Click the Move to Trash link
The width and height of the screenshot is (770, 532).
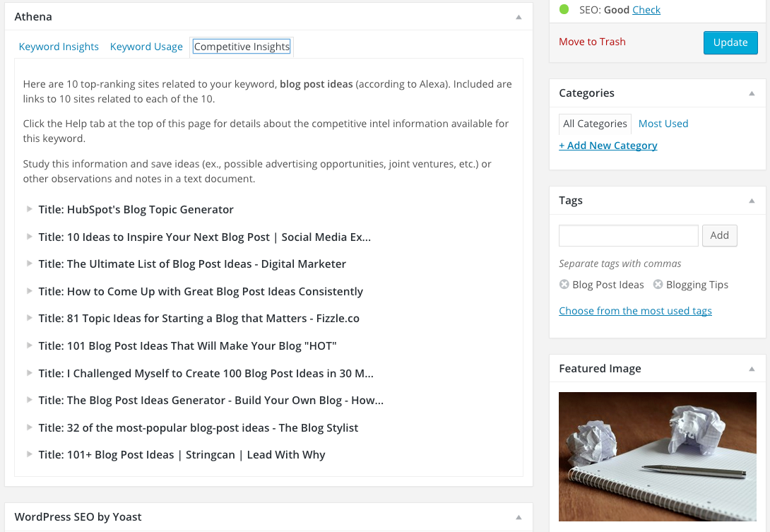(x=592, y=42)
